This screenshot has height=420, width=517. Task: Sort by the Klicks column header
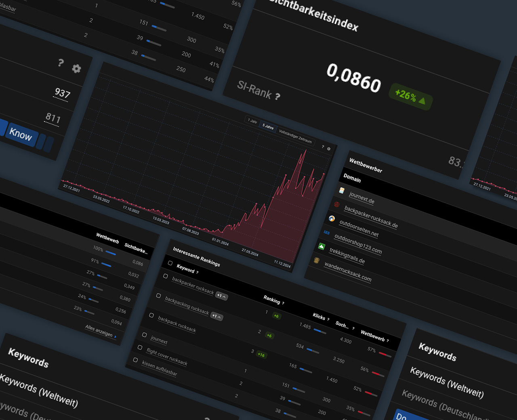pos(319,317)
